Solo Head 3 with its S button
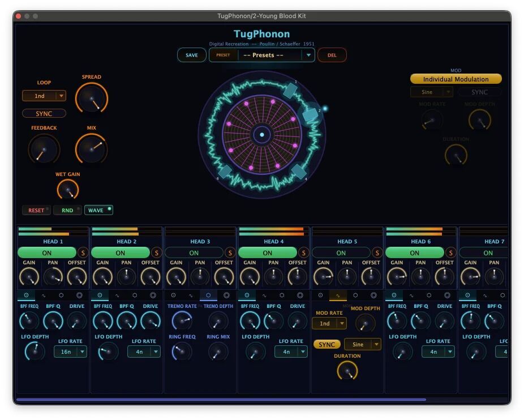Viewport: 524px width, 420px height. [x=230, y=253]
